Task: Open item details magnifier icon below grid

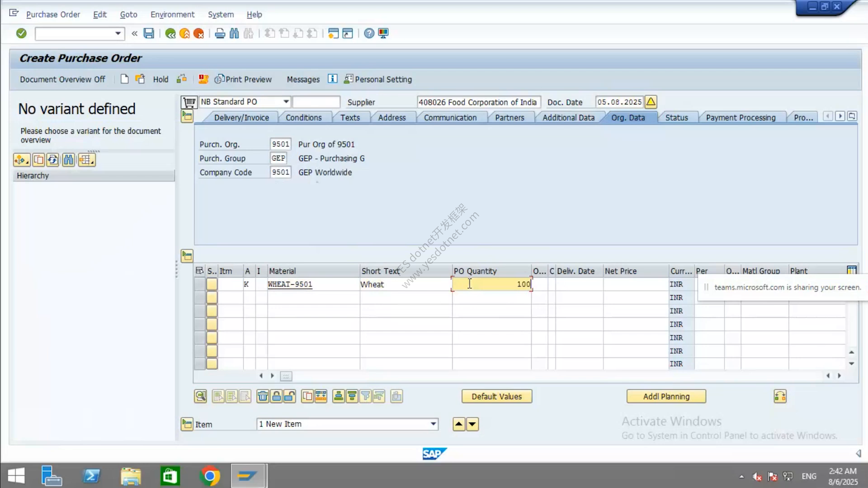Action: [201, 396]
